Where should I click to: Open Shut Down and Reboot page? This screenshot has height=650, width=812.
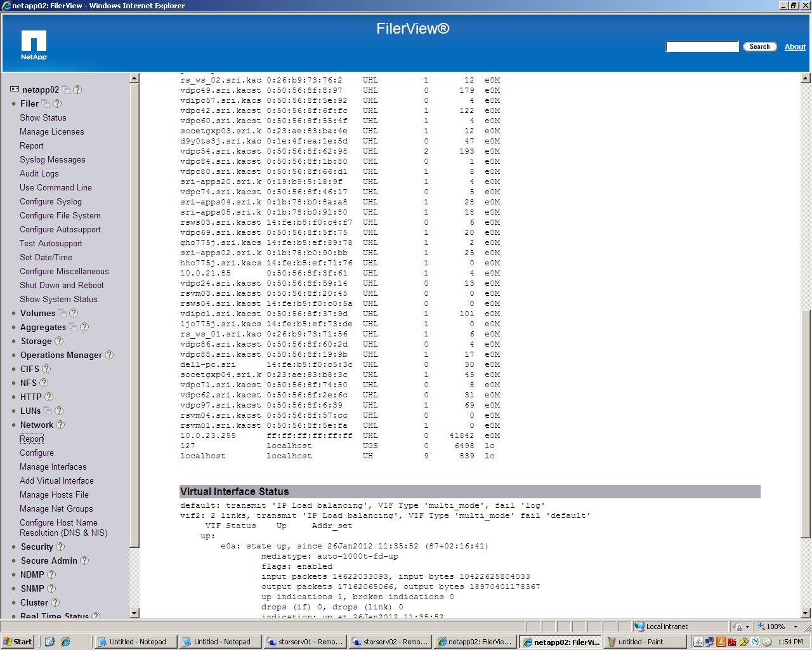pyautogui.click(x=62, y=285)
